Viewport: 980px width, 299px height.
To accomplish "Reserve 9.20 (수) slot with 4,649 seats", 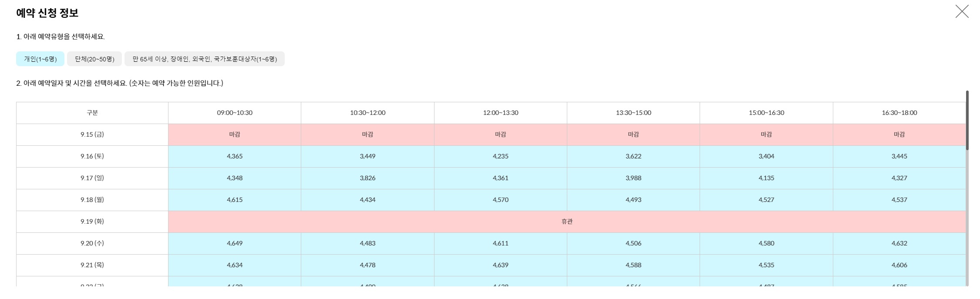I will point(235,243).
